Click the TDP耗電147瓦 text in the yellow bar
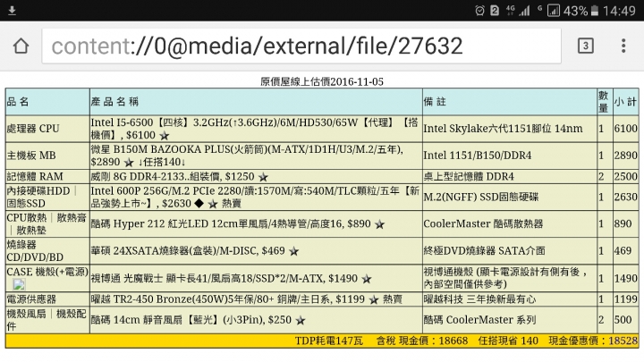The height and width of the screenshot is (362, 644). tap(329, 341)
